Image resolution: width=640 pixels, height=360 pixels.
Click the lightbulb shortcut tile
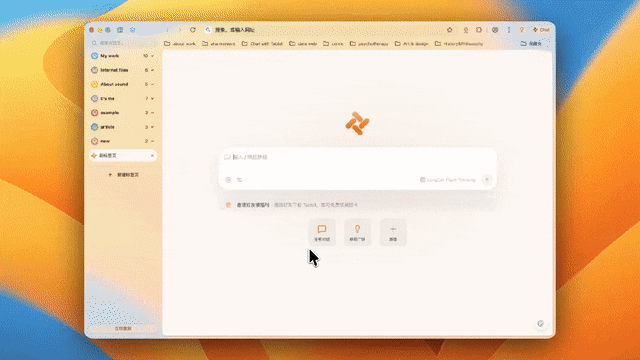tap(358, 232)
